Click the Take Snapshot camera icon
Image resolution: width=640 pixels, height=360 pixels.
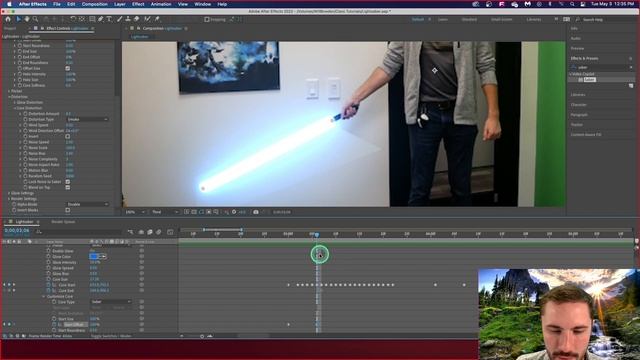[x=256, y=212]
